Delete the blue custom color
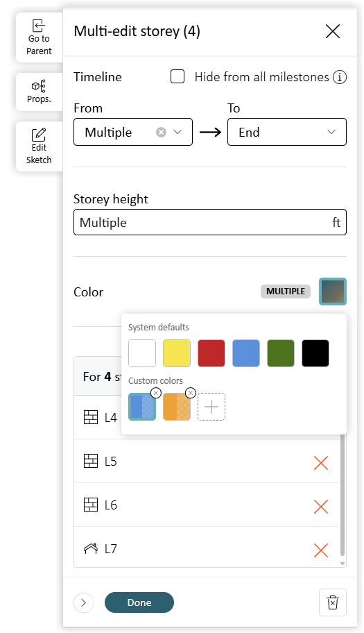 pyautogui.click(x=155, y=393)
